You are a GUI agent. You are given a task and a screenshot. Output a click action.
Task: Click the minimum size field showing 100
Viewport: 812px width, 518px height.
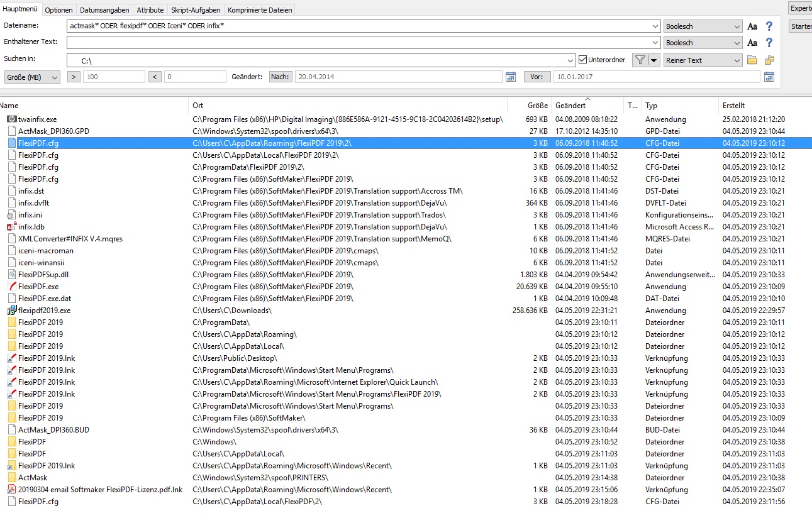click(114, 77)
